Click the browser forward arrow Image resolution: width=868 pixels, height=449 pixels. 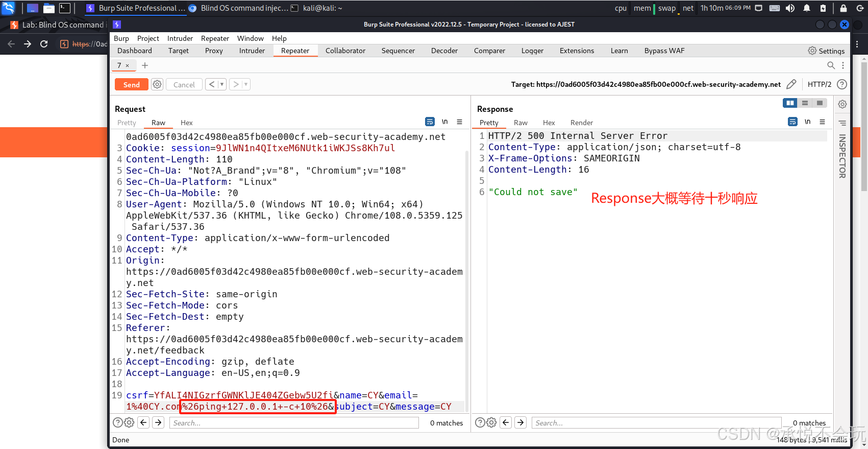point(28,44)
